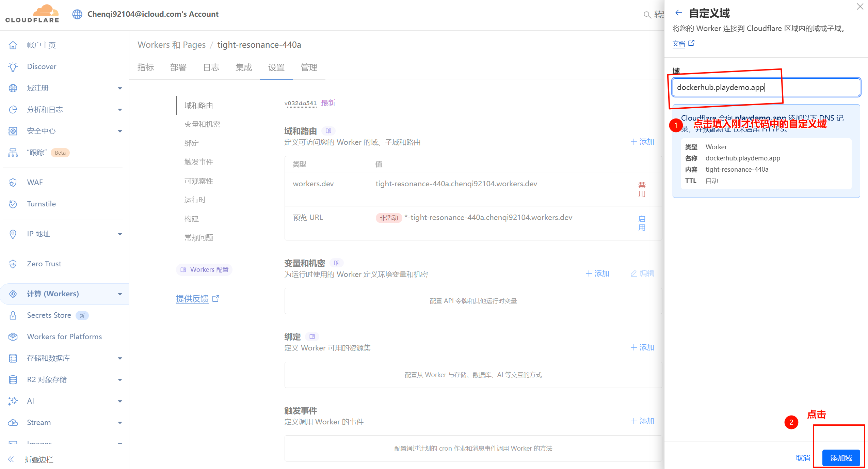
Task: Expand the R2 对象存储 menu arrow
Action: pyautogui.click(x=120, y=380)
